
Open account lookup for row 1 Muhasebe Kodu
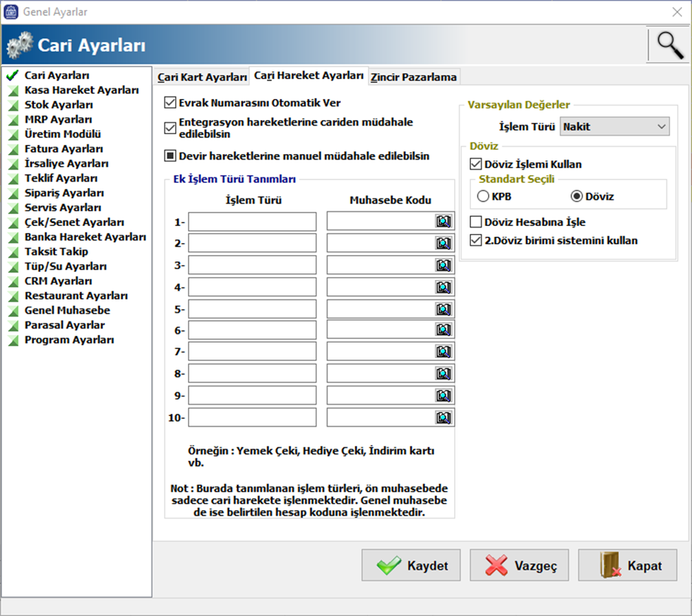pos(443,222)
